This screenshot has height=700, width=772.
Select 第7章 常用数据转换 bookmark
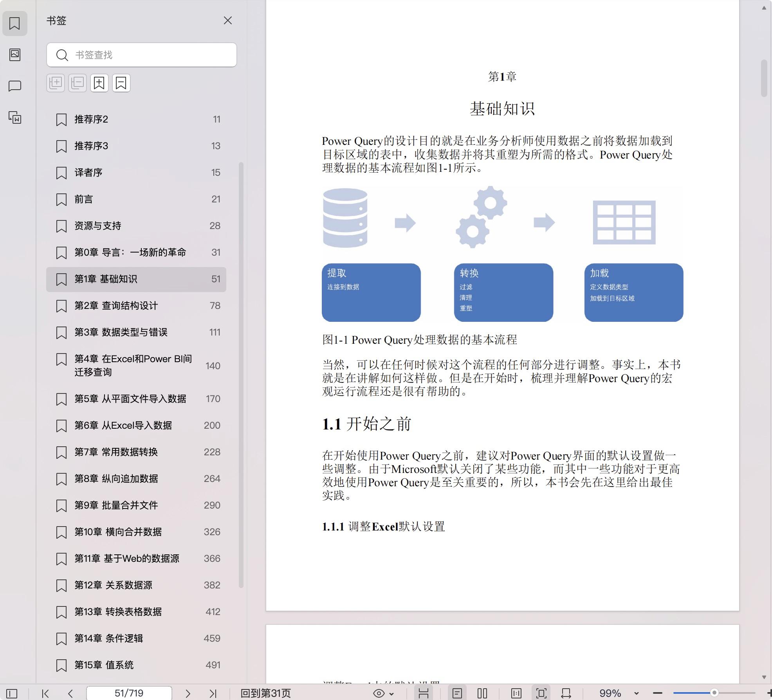coord(136,452)
